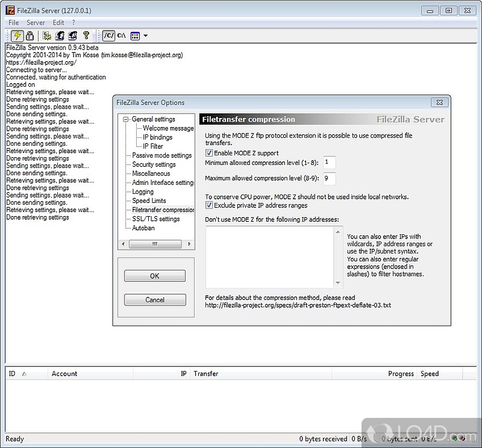Open the Groups editor icon
The width and height of the screenshot is (482, 448).
(x=73, y=36)
